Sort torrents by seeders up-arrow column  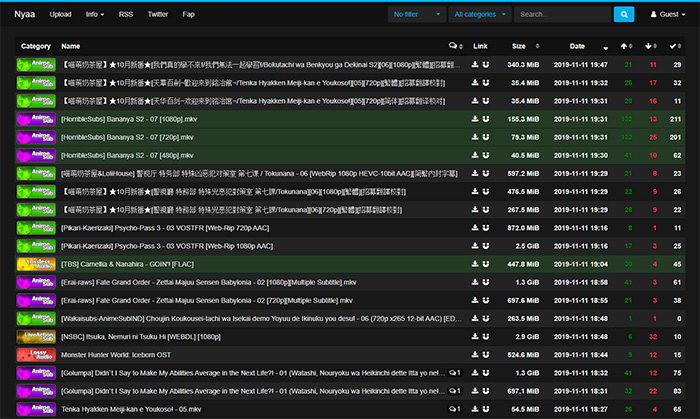click(625, 46)
